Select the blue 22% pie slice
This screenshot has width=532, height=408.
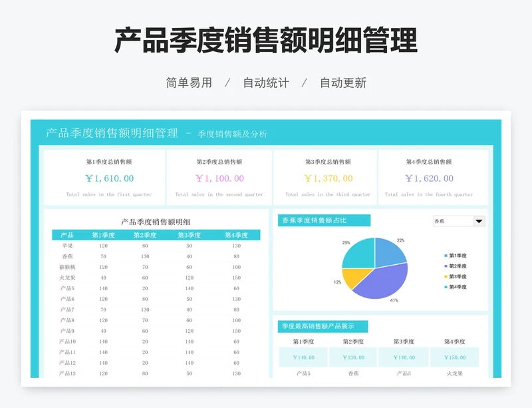(390, 252)
